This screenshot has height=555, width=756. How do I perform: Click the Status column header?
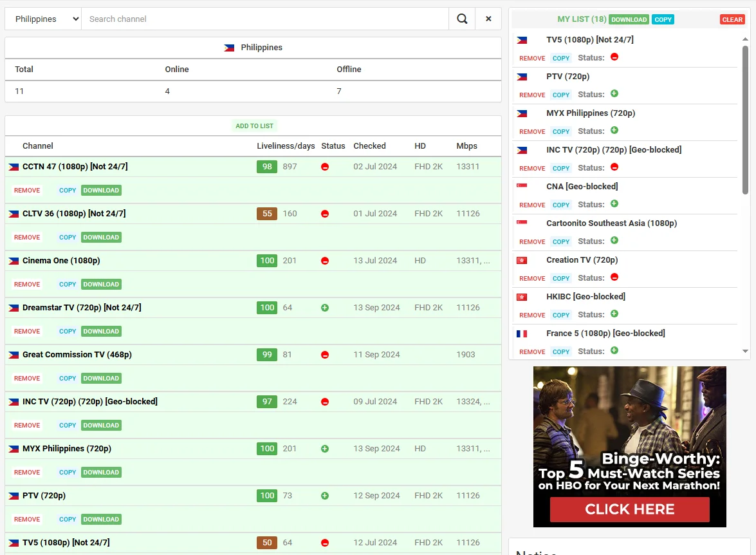click(x=333, y=146)
